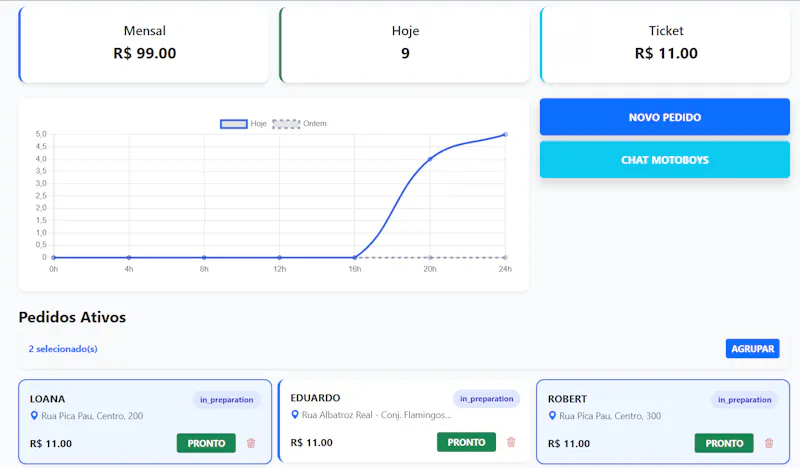This screenshot has width=800, height=468.
Task: Click the in_preparation badge on EDUARDO's order
Action: click(487, 399)
